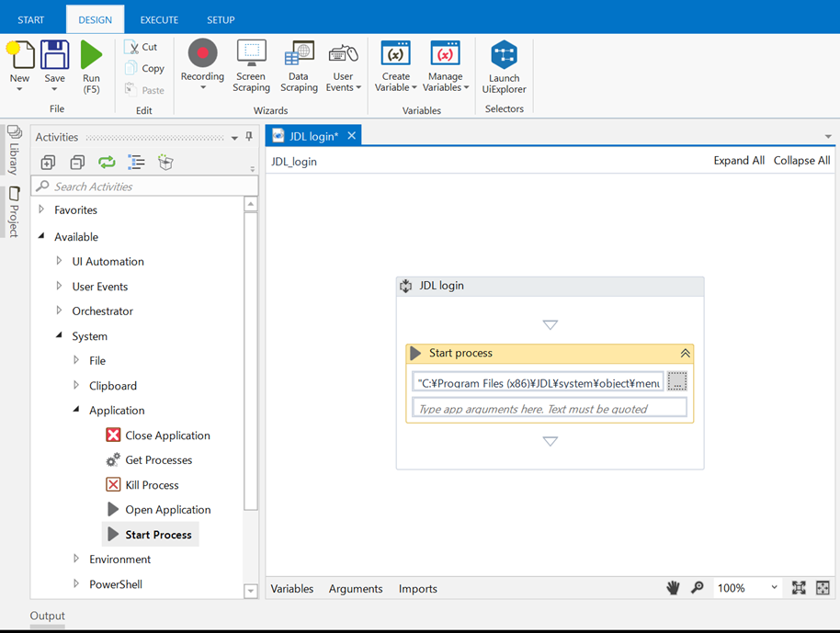
Task: Switch to the SETUP ribbon tab
Action: 221,20
